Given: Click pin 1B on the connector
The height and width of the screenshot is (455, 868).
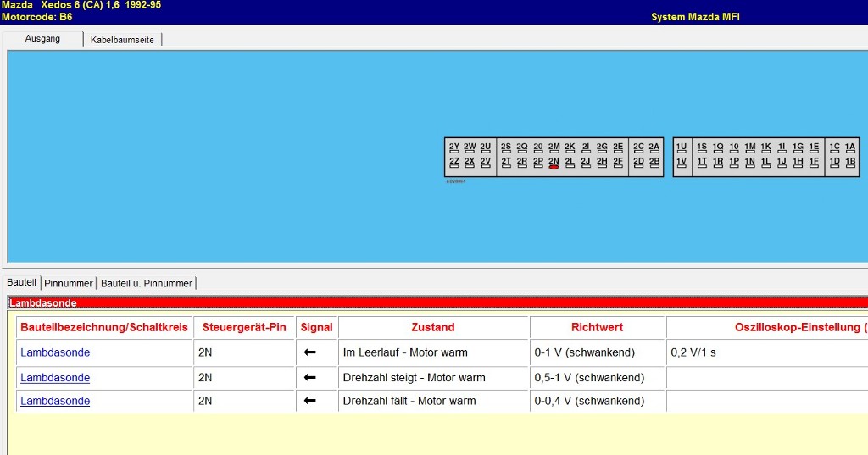Looking at the screenshot, I should [850, 162].
